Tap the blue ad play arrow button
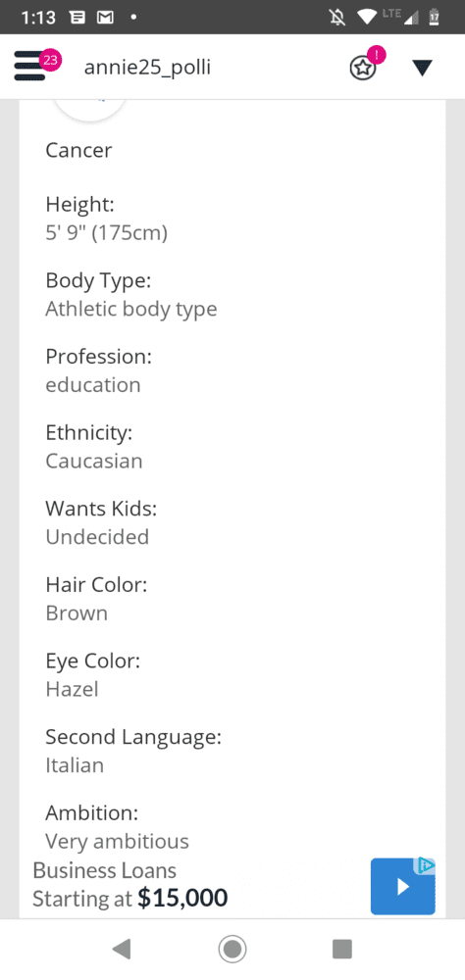The image size is (465, 980). coord(402,886)
